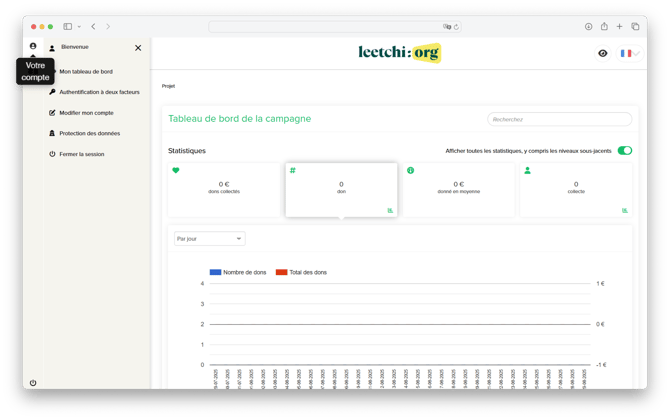Click the power icon at the sidebar bottom
Viewport: 670px width, 420px height.
pos(33,383)
